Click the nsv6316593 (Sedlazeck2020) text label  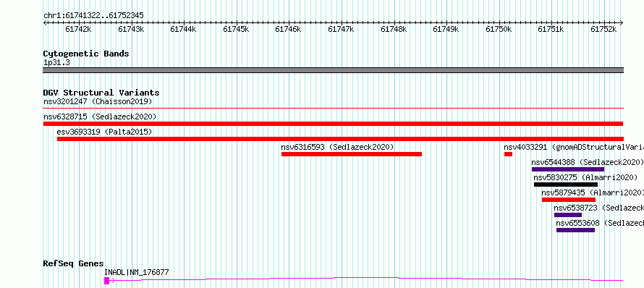(338, 147)
